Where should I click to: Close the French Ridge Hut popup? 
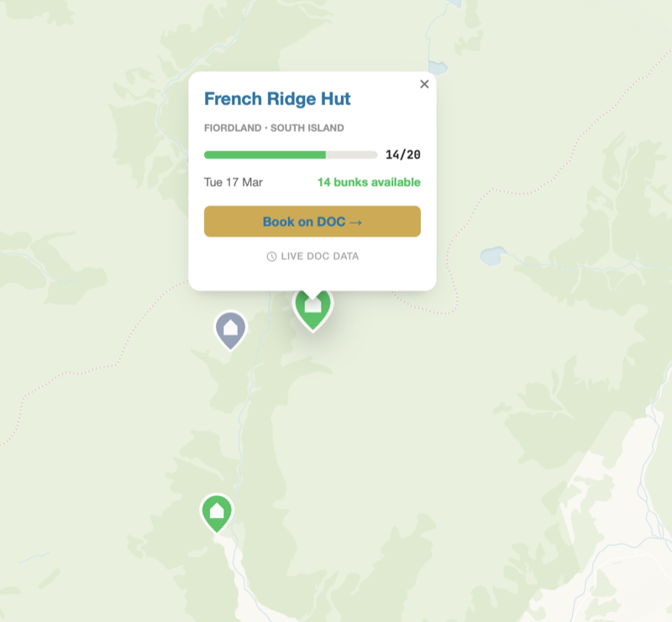[x=424, y=84]
